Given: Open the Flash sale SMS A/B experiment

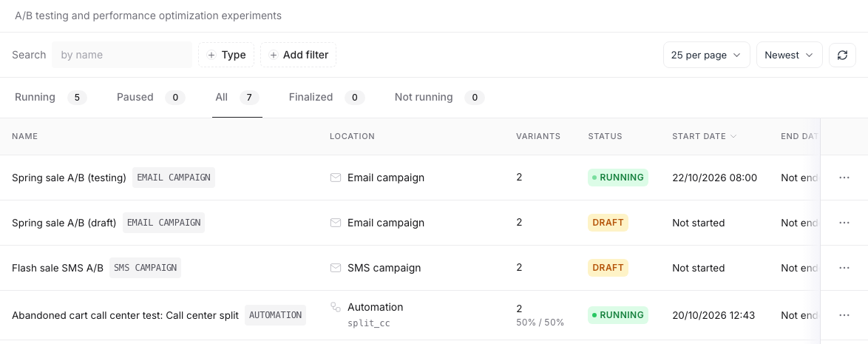Looking at the screenshot, I should coord(58,268).
